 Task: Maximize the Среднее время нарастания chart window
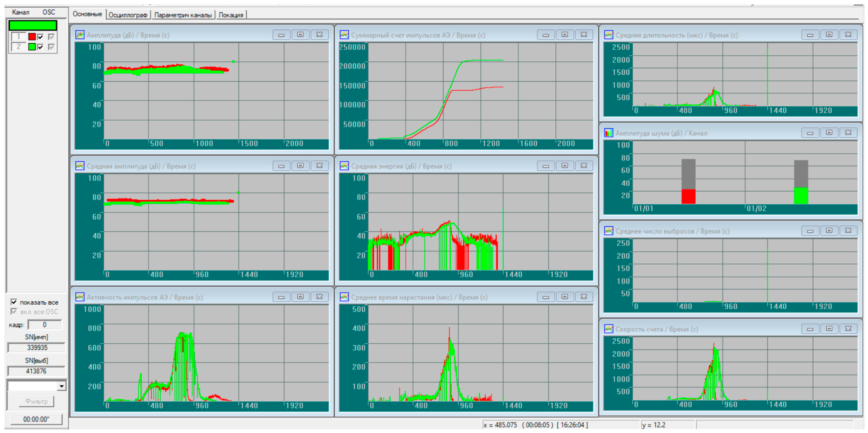pos(565,297)
